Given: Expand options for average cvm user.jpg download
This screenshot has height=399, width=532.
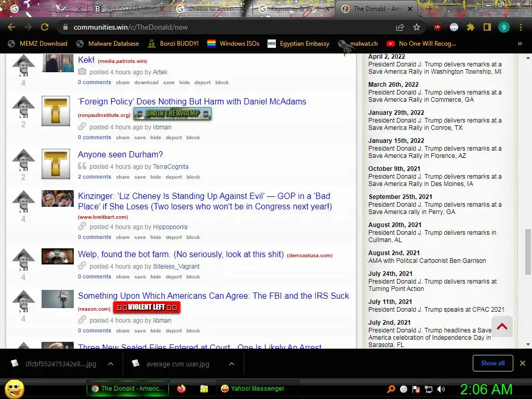Looking at the screenshot, I should pos(232,364).
